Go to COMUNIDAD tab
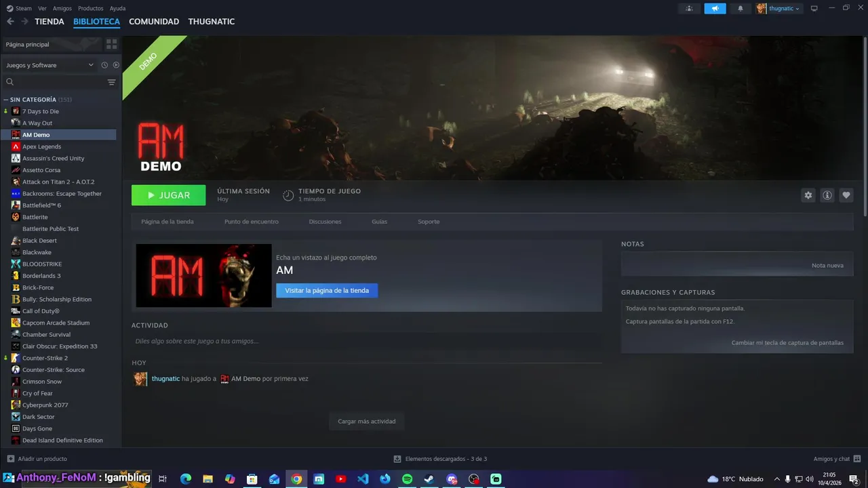The width and height of the screenshot is (868, 488). pos(154,22)
